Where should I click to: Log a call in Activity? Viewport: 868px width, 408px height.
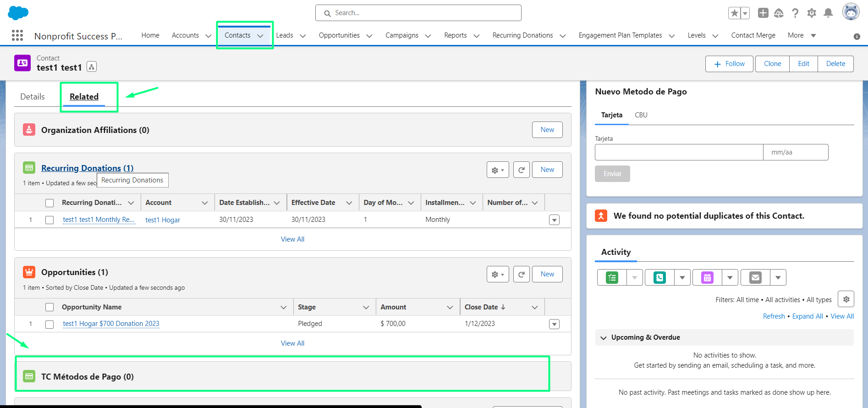pyautogui.click(x=659, y=277)
